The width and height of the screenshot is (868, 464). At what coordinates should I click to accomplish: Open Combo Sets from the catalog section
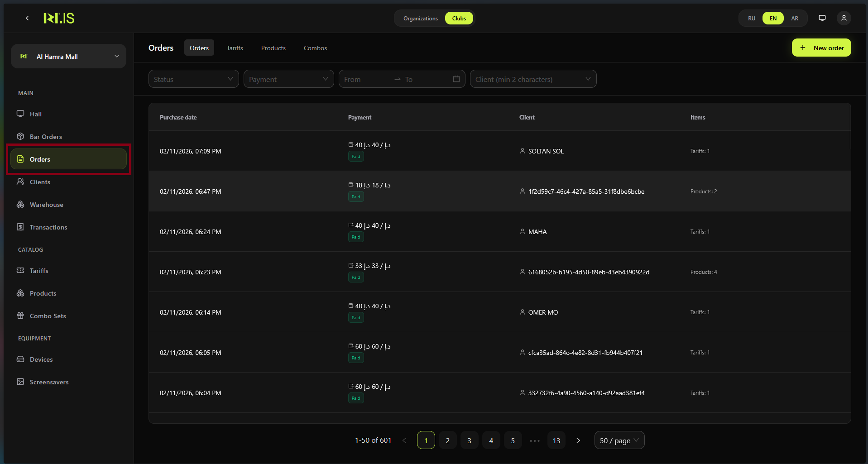click(48, 316)
